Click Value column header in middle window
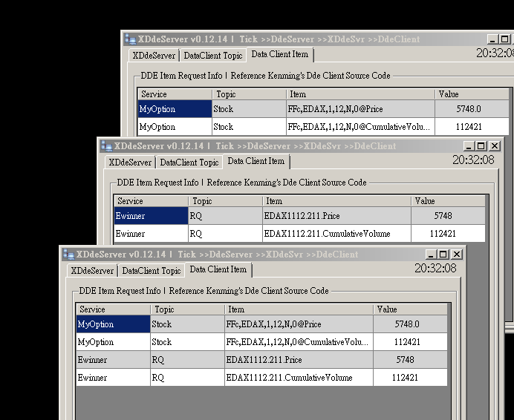Image resolution: width=514 pixels, height=420 pixels. click(x=449, y=201)
